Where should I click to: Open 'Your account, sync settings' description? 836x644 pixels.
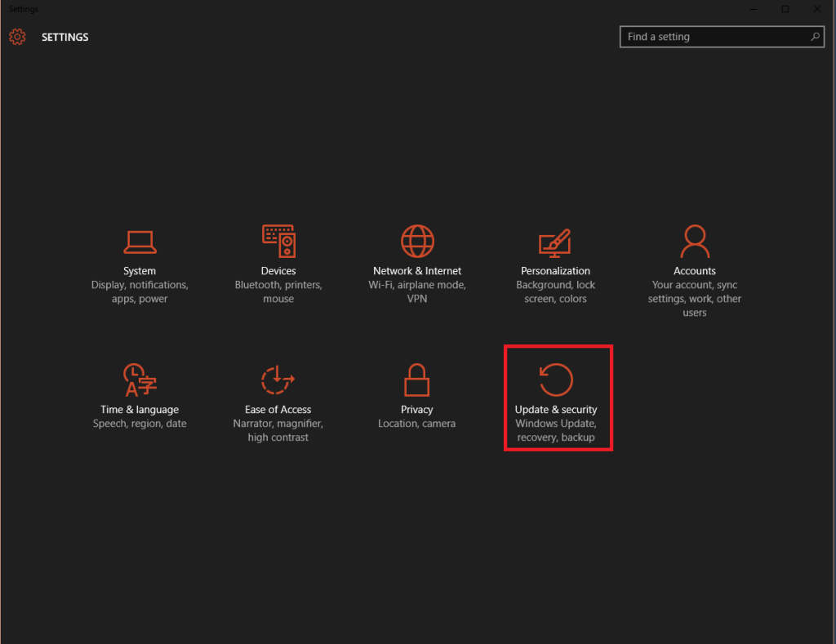(695, 299)
